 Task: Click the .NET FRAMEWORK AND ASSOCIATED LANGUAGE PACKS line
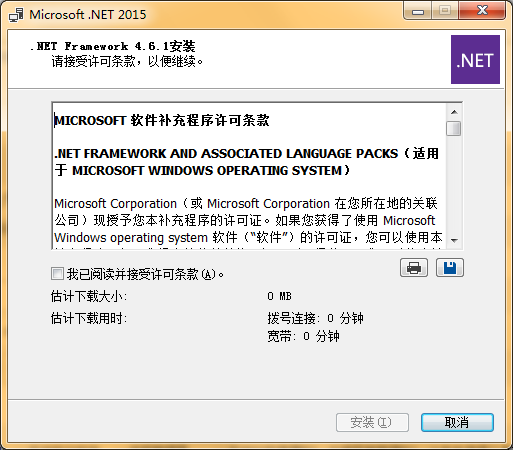246,154
